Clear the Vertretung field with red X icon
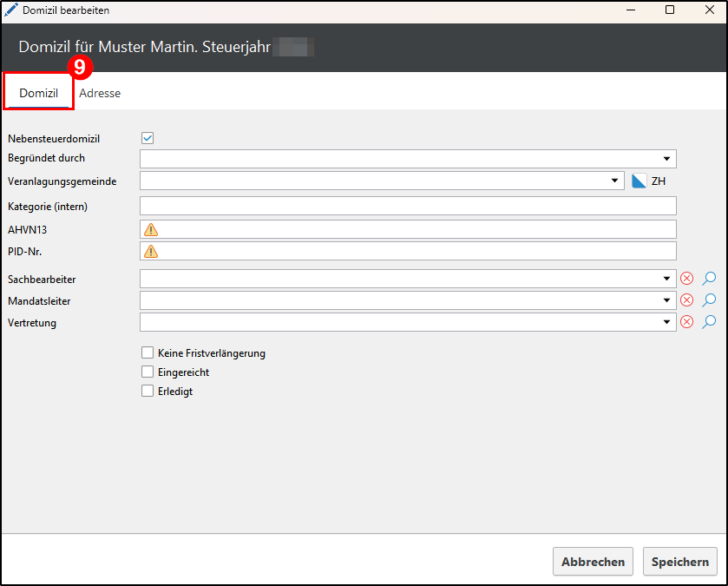728x586 pixels. pos(686,322)
